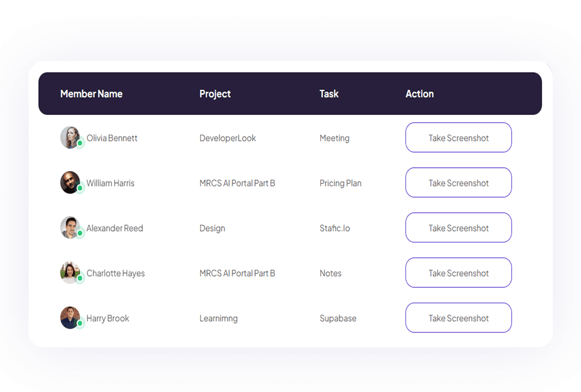Click Take Screenshot for Alexander Reed
The image size is (581, 392).
point(458,228)
